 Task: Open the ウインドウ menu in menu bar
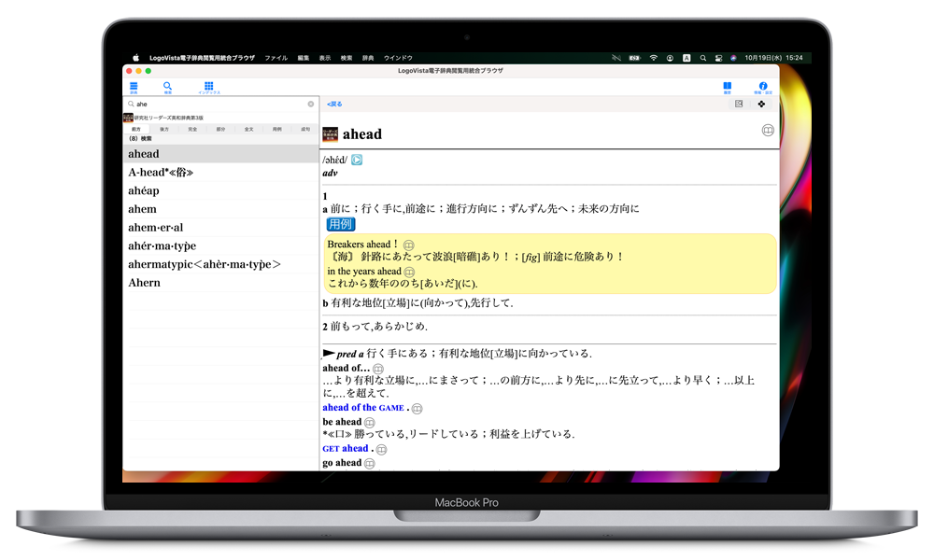pos(398,58)
